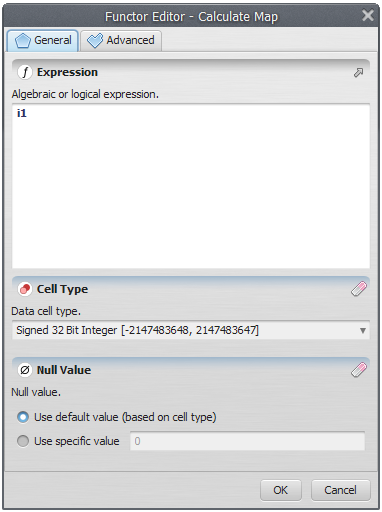Select Use default value radio button
The height and width of the screenshot is (512, 382).
(23, 417)
